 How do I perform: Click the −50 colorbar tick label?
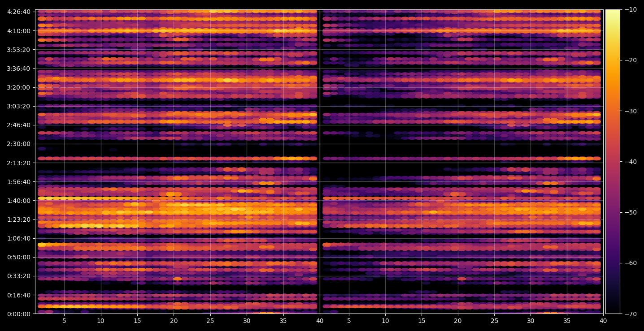point(631,212)
